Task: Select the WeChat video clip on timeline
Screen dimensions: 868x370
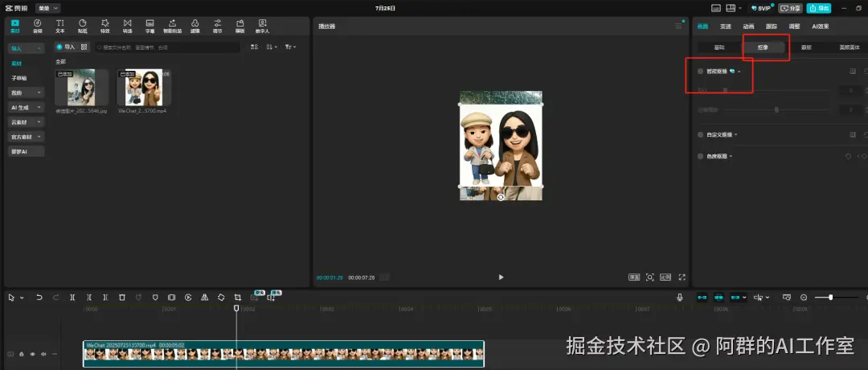Action: (284, 353)
